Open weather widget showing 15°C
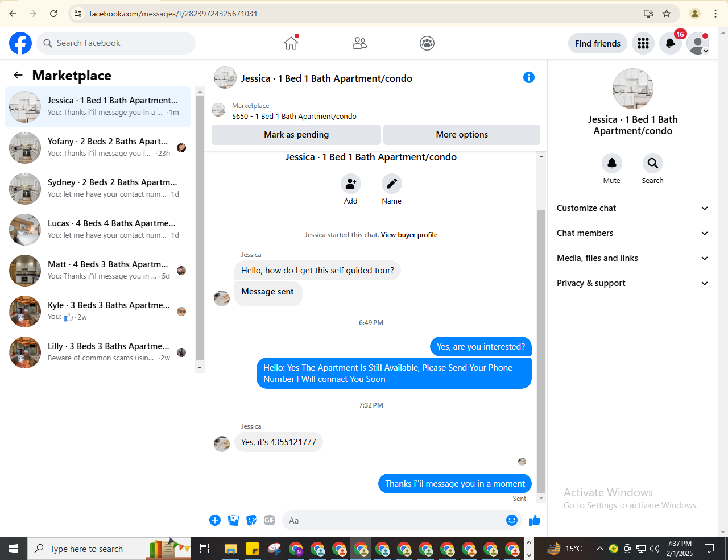 point(565,549)
